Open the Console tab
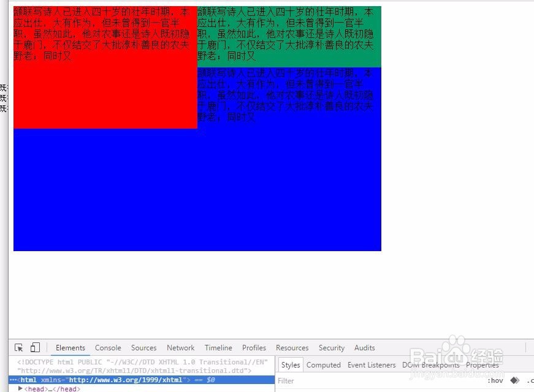 pos(108,348)
